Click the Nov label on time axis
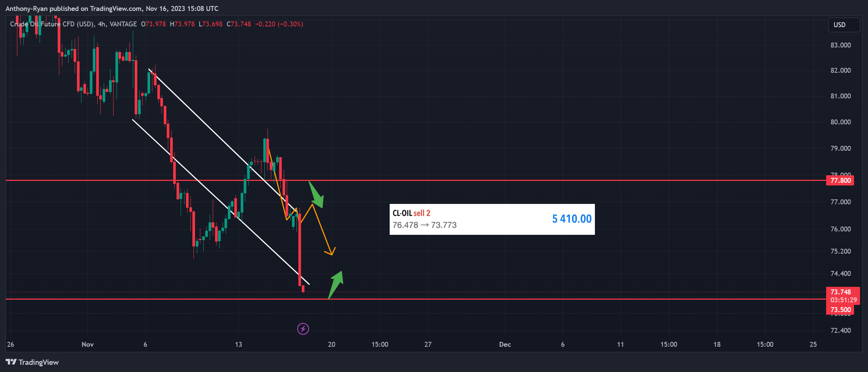This screenshot has width=868, height=372. pos(88,344)
